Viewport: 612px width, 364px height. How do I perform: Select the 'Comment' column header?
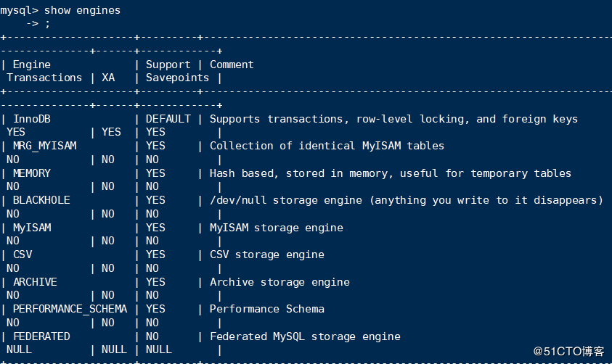pos(232,65)
